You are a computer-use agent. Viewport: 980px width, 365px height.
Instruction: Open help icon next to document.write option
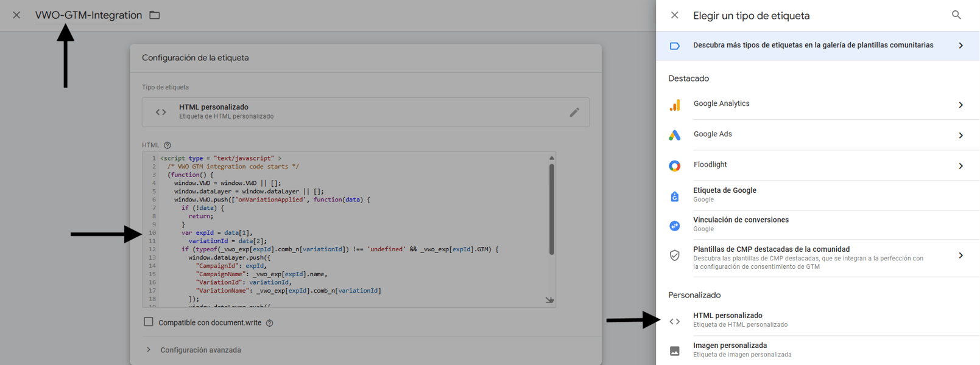(x=269, y=323)
